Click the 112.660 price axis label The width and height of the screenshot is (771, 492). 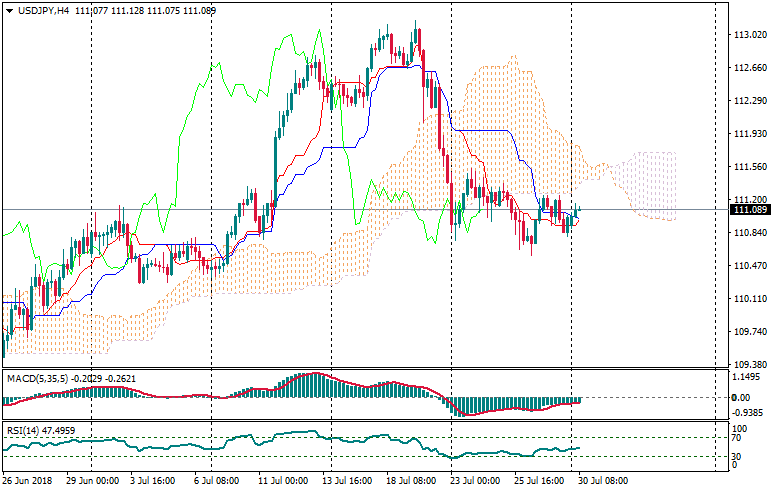(749, 68)
